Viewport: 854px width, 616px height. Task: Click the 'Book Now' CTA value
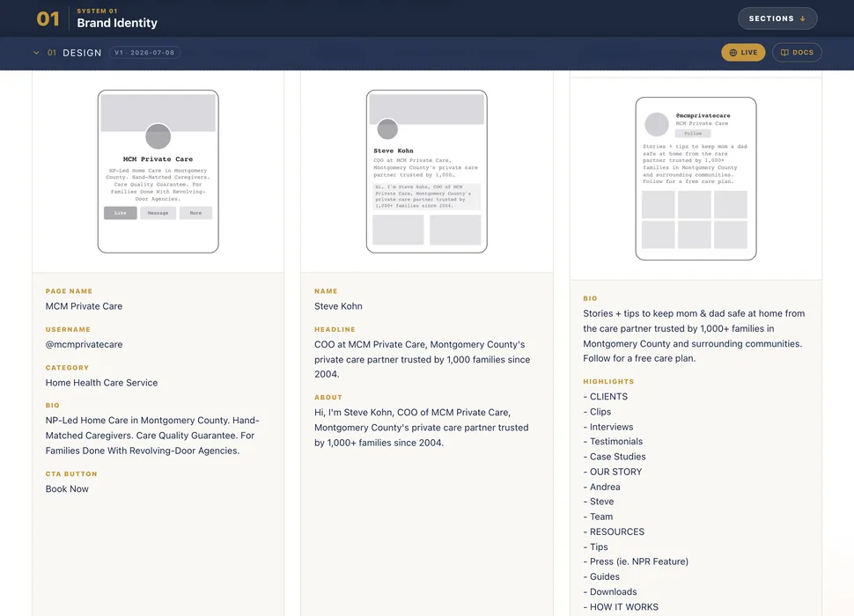[67, 488]
